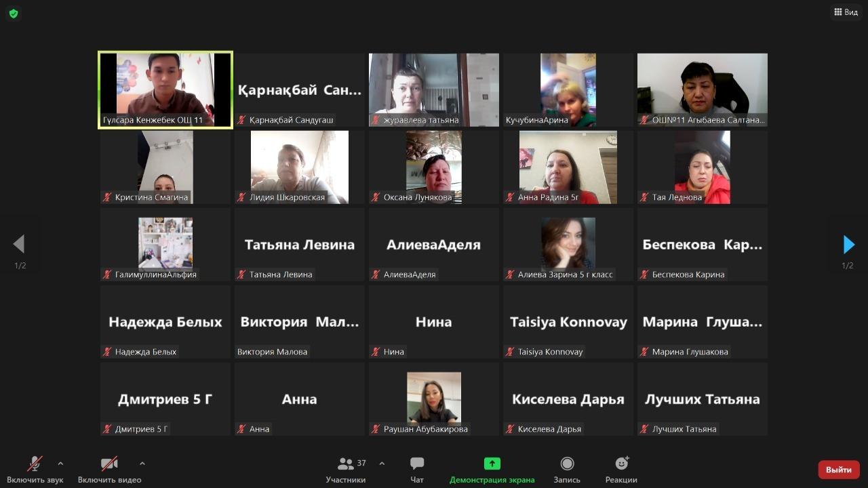Open the Реакции reactions menu
The height and width of the screenshot is (488, 868).
[621, 470]
